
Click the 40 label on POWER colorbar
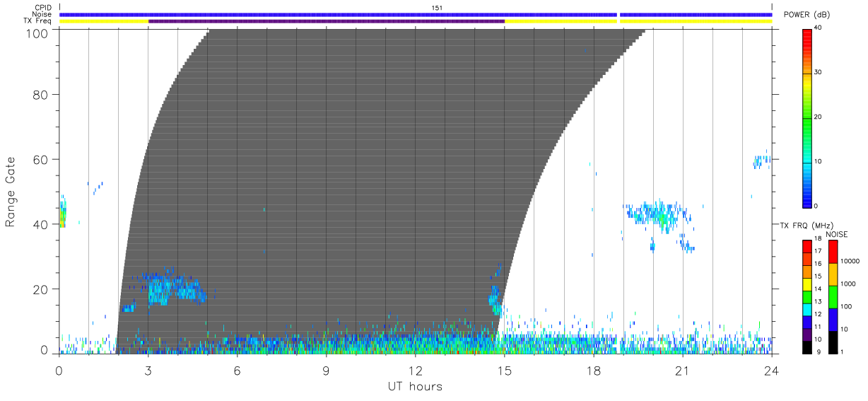tap(816, 28)
